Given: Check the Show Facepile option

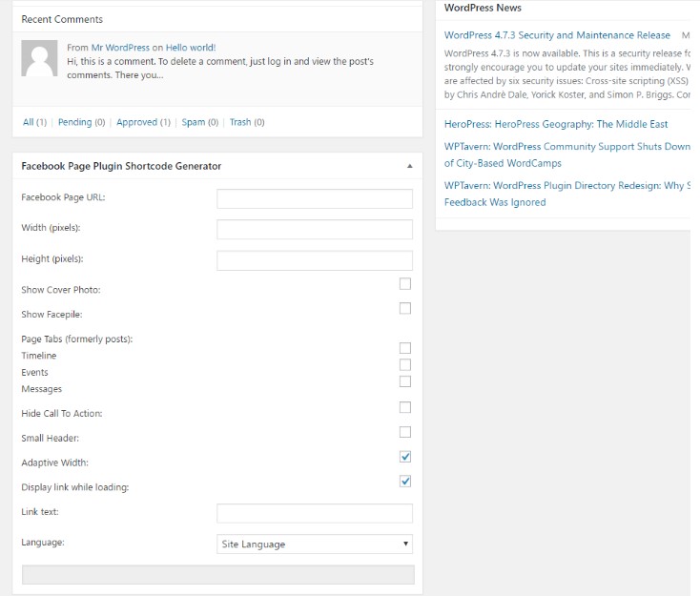Looking at the screenshot, I should [x=405, y=309].
